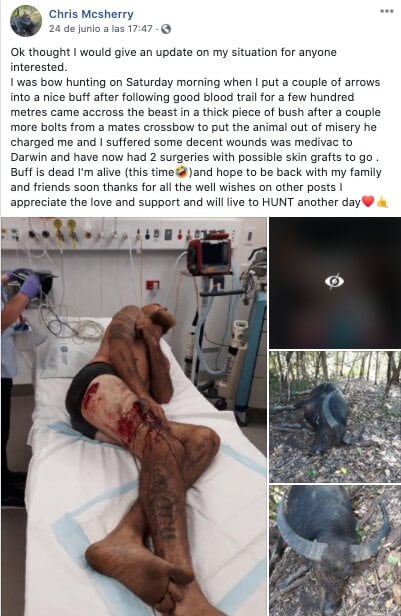Click the red heart emoji
Viewport: 401px width, 616px height.
point(367,202)
